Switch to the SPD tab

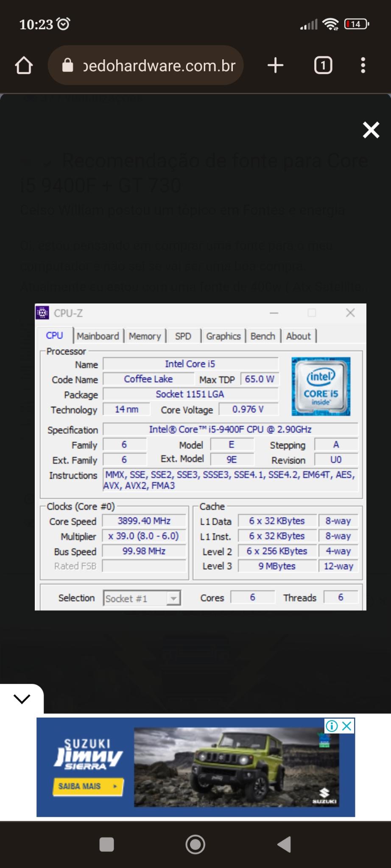(x=183, y=336)
